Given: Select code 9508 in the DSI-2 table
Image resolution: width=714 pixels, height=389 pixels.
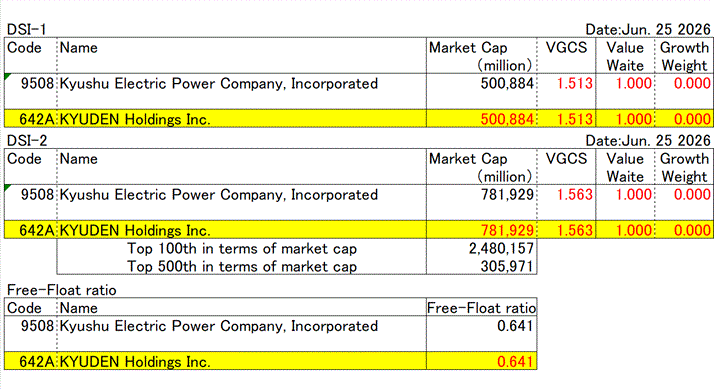Looking at the screenshot, I should click(x=37, y=194).
